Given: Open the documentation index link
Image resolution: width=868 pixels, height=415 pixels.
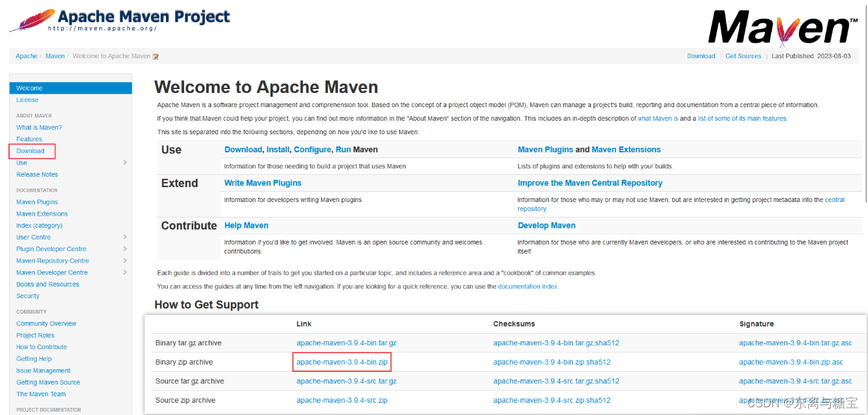Looking at the screenshot, I should coord(528,287).
